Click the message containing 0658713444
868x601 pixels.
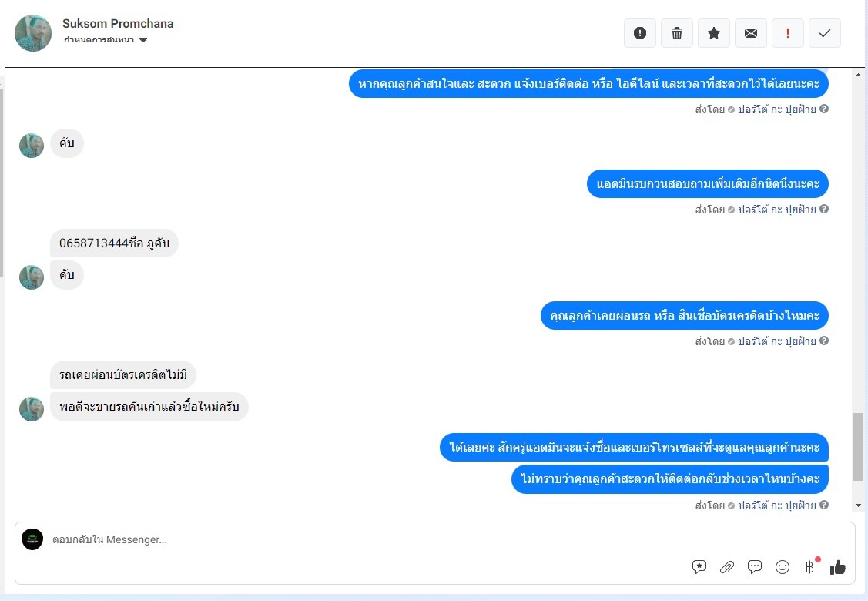tap(114, 243)
